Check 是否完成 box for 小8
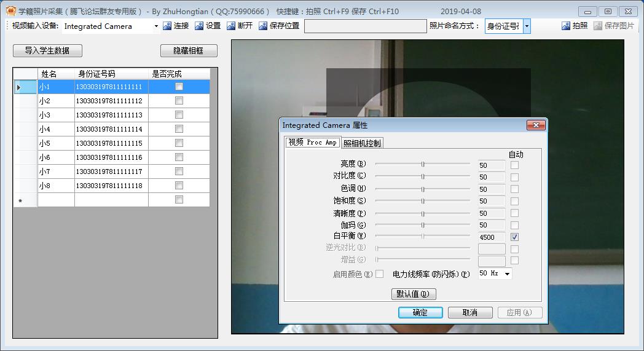 pos(179,186)
